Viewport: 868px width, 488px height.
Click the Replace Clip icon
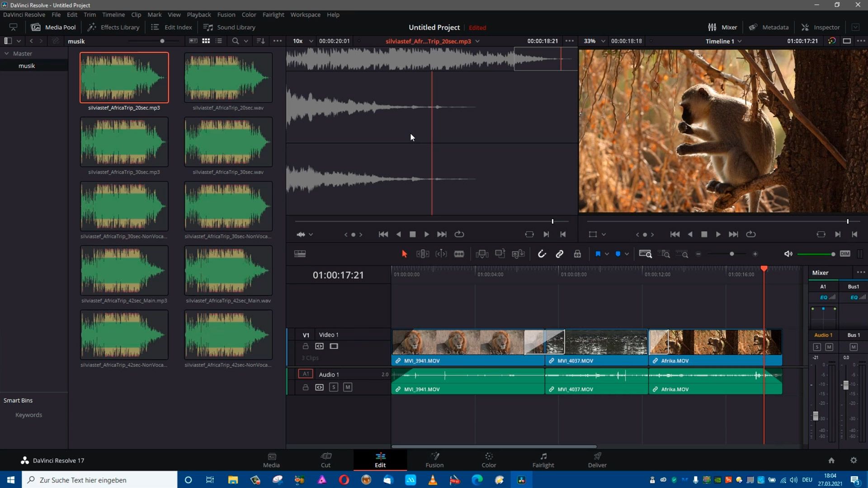[x=518, y=254]
